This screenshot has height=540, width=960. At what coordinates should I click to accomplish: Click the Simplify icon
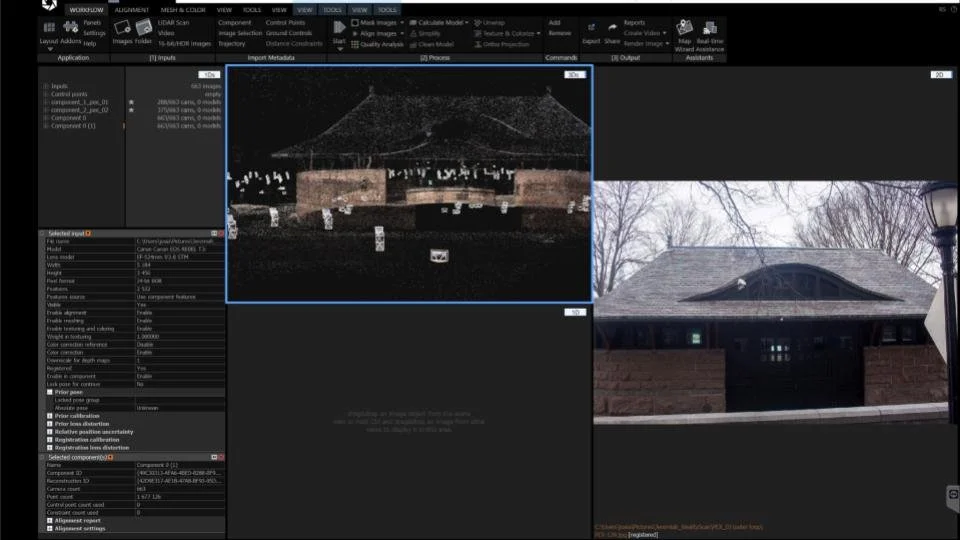point(413,34)
